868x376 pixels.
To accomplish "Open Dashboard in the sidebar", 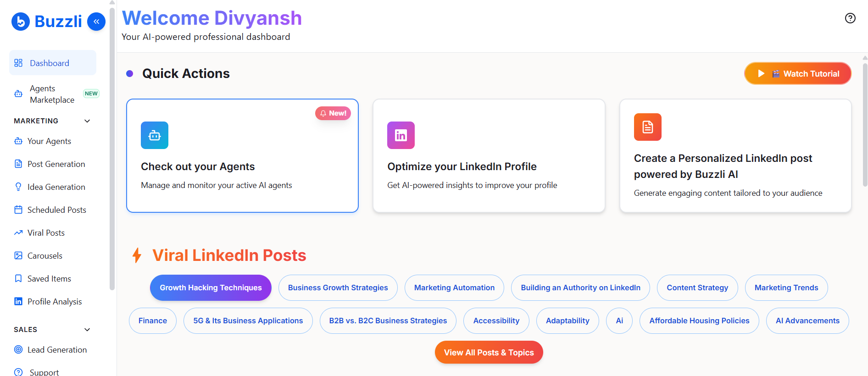I will [53, 63].
